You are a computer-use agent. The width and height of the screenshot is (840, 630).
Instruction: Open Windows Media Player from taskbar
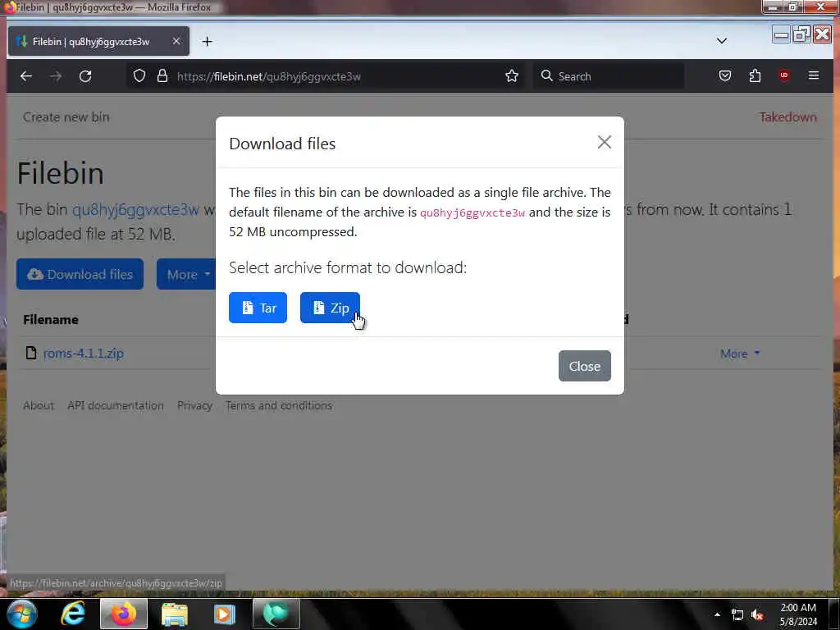[x=225, y=614]
